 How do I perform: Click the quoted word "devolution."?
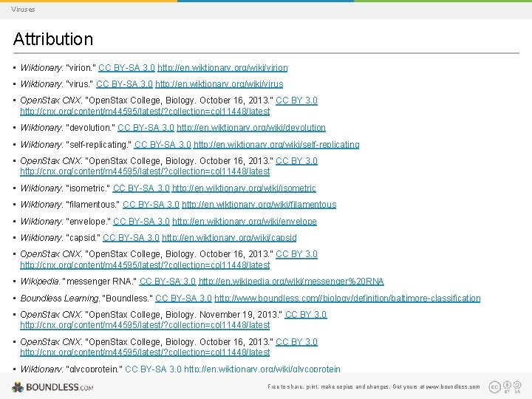90,128
